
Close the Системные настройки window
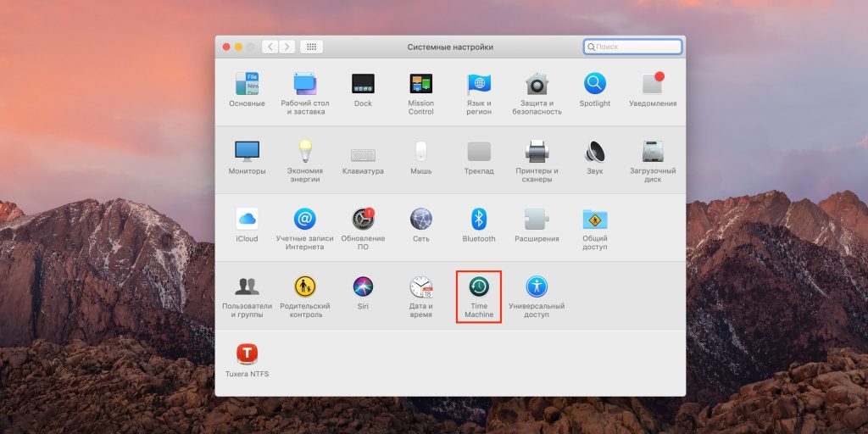coord(226,47)
